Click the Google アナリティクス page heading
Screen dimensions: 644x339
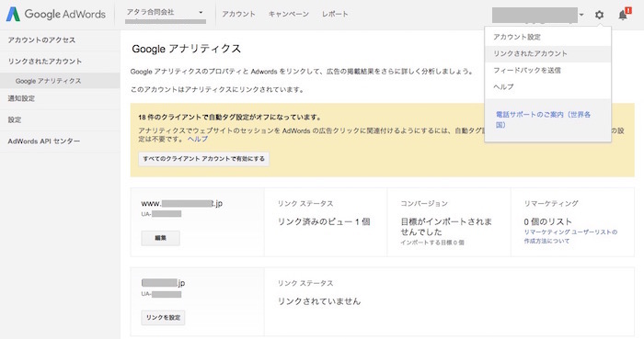tap(186, 49)
